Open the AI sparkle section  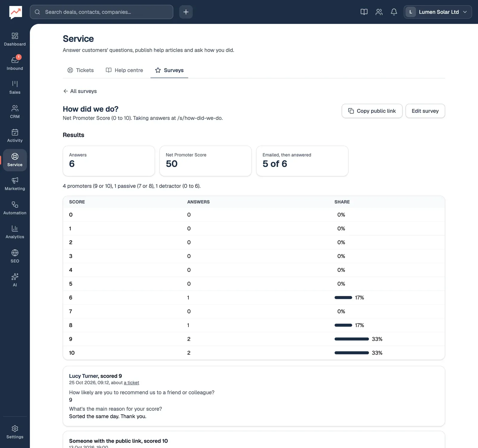15,280
